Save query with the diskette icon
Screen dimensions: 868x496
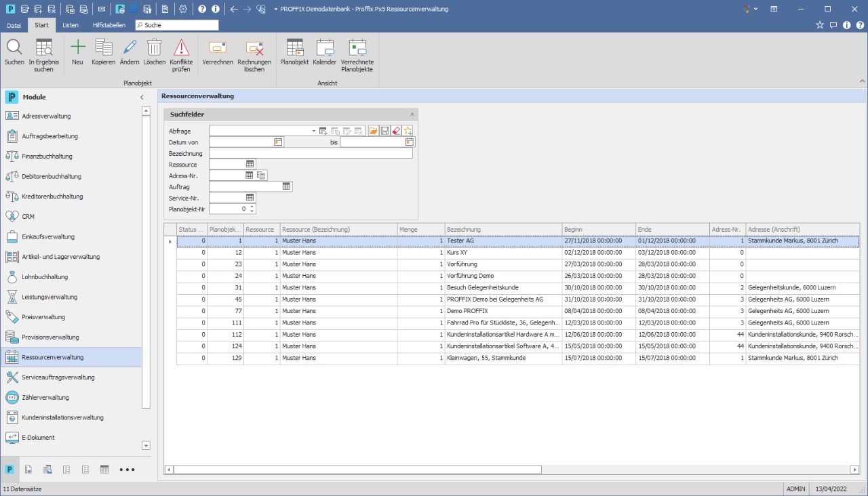384,131
